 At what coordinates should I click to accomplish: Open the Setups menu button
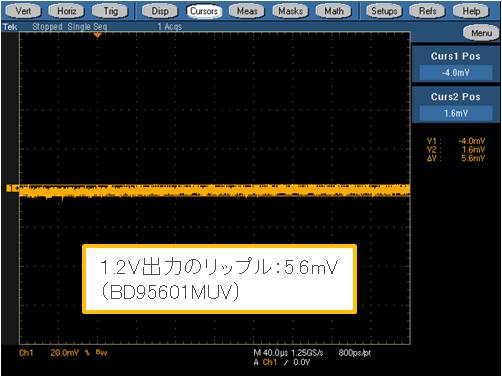384,11
